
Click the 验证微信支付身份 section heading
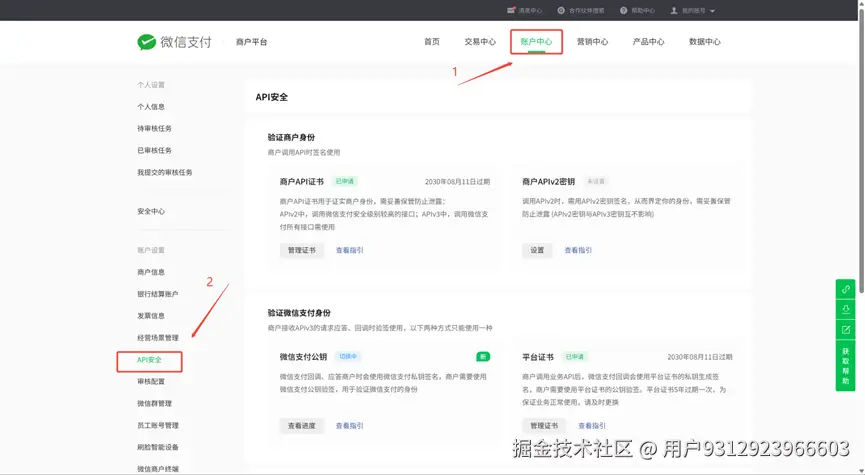[299, 313]
